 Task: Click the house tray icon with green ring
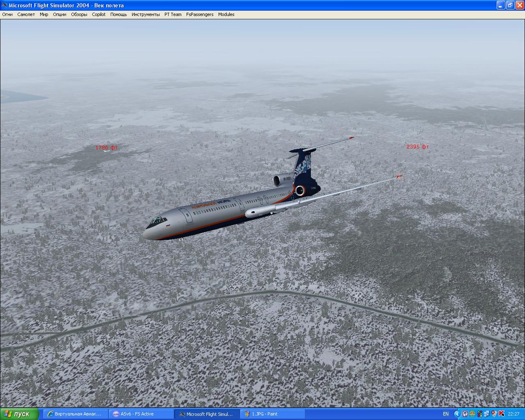pos(472,414)
